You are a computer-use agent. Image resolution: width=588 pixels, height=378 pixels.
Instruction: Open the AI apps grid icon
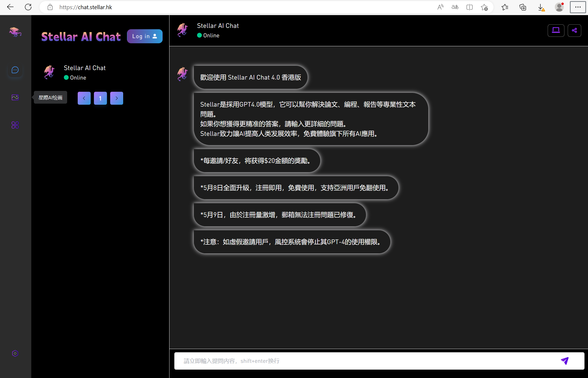click(x=15, y=125)
